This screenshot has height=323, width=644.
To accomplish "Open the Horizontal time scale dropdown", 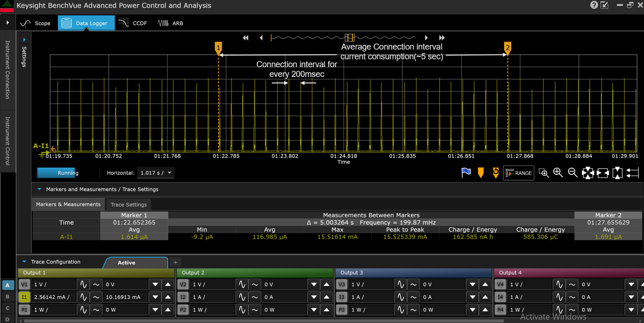I will [156, 172].
